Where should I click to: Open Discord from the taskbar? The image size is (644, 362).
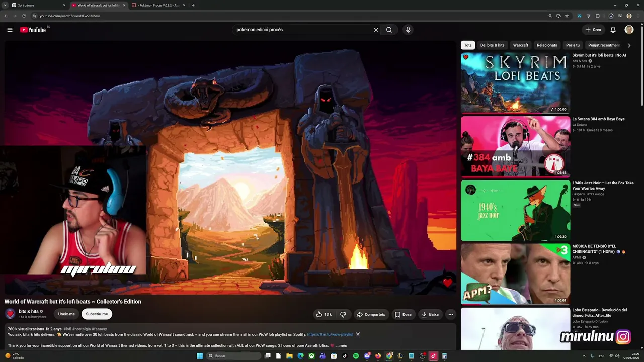click(367, 356)
